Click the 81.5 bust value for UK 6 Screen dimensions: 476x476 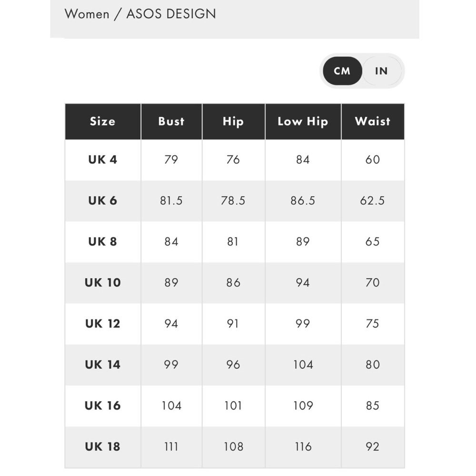pos(171,201)
